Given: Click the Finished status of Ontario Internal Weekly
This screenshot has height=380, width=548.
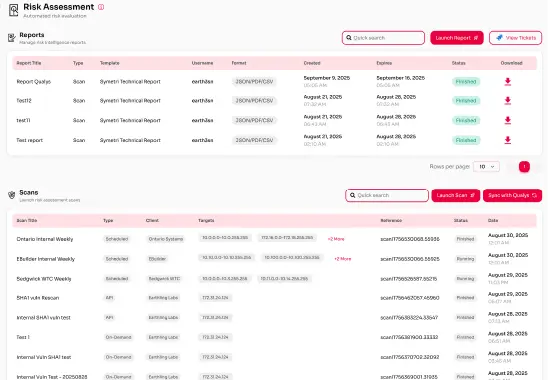Looking at the screenshot, I should click(x=465, y=239).
